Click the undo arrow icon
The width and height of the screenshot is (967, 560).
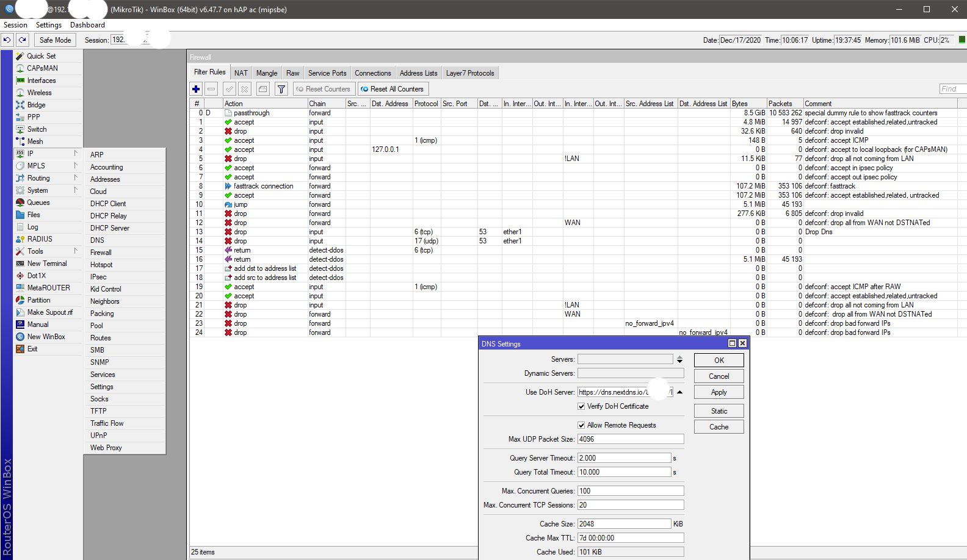coord(7,40)
